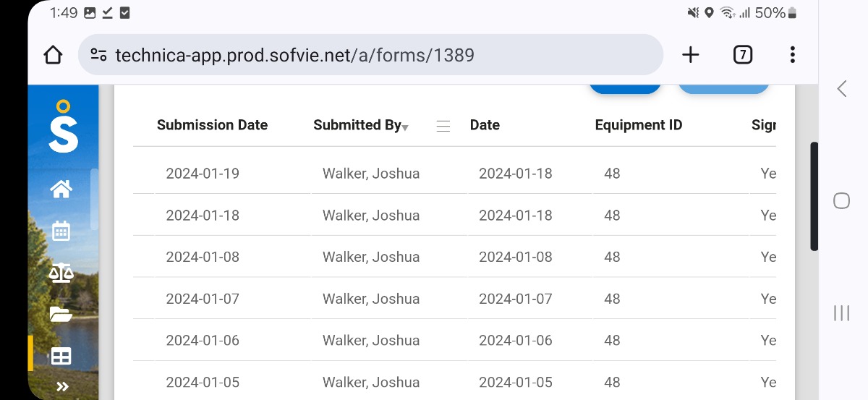Expand sidebar with double chevron
868x400 pixels.
tap(62, 386)
